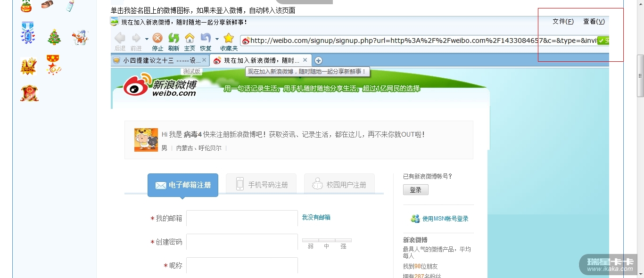
Task: Focus the 我的邮箱 input field
Action: (x=242, y=218)
